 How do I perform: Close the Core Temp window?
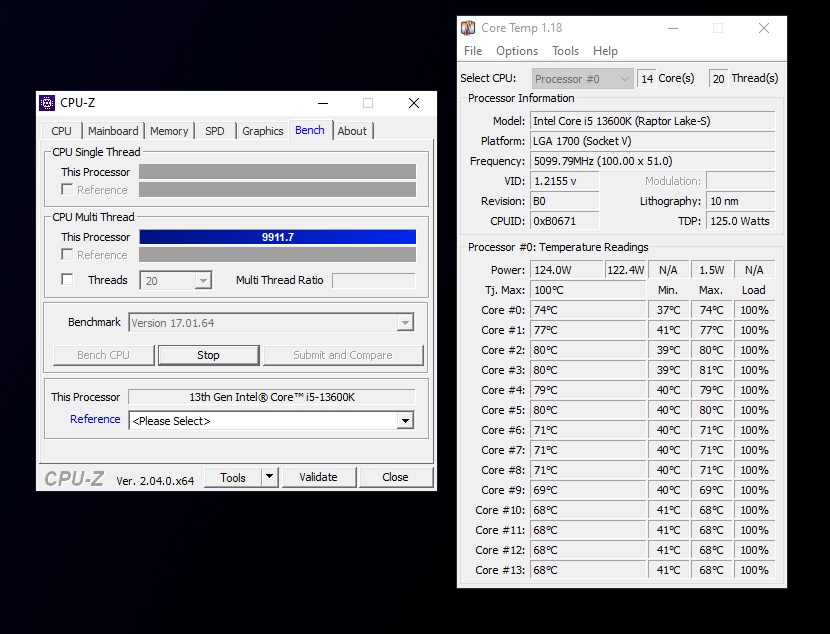(764, 28)
